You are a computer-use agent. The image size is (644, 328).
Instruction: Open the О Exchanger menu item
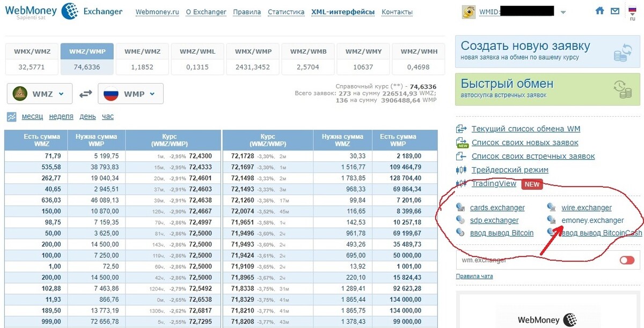[x=206, y=12]
